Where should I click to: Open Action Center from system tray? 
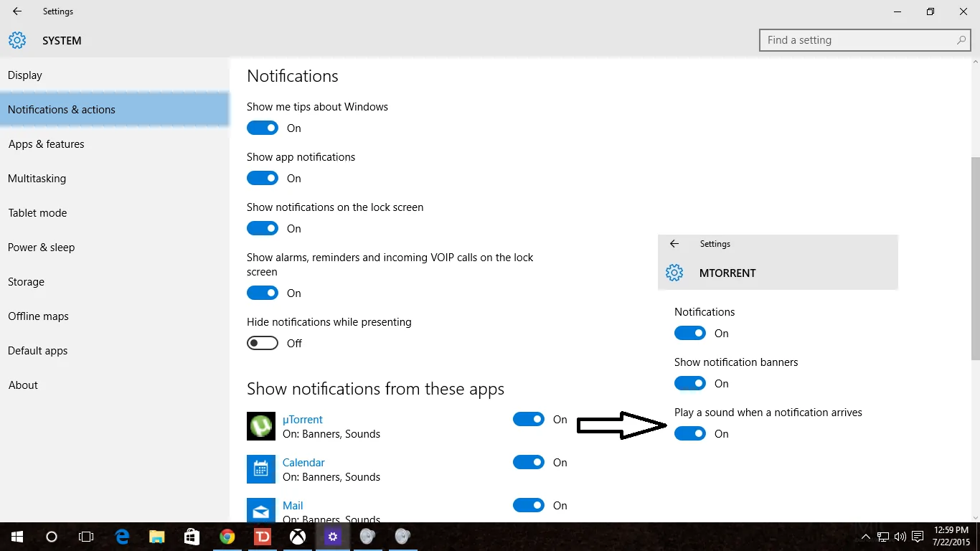pyautogui.click(x=918, y=537)
